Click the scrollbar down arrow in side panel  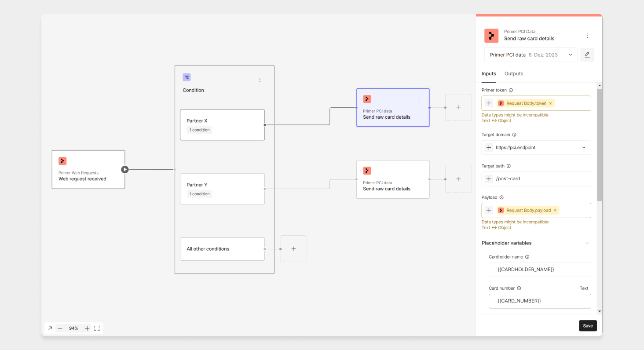point(599,311)
